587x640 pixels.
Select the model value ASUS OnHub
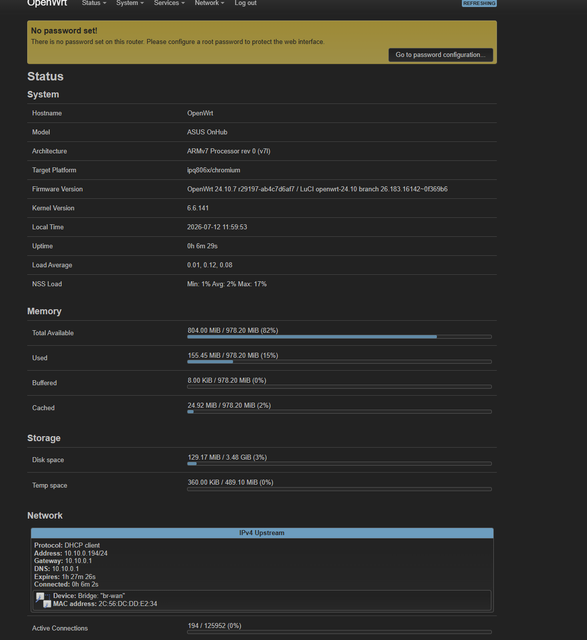pyautogui.click(x=207, y=132)
